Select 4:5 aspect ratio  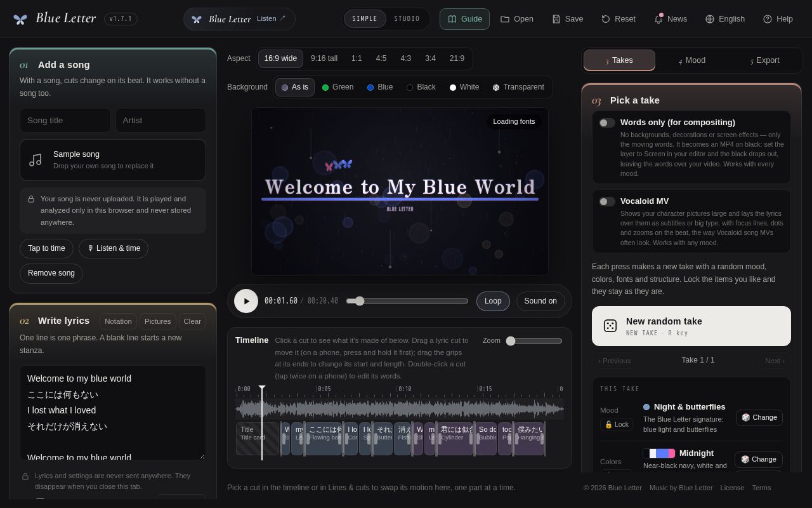(x=381, y=58)
